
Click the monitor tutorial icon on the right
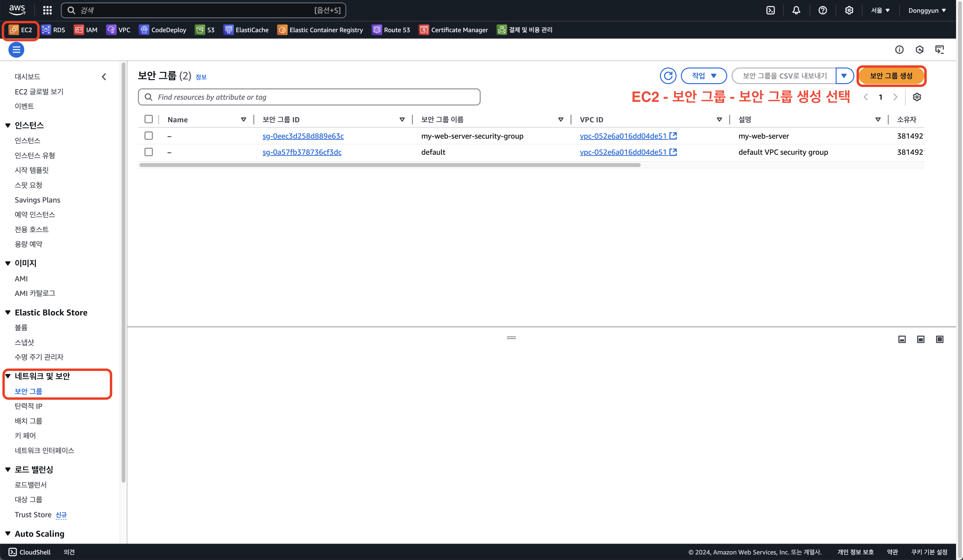[939, 50]
